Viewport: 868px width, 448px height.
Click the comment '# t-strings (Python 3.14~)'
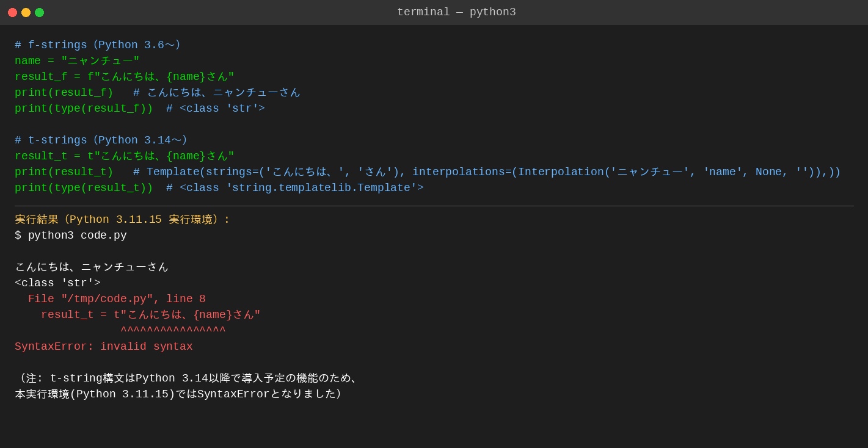101,140
